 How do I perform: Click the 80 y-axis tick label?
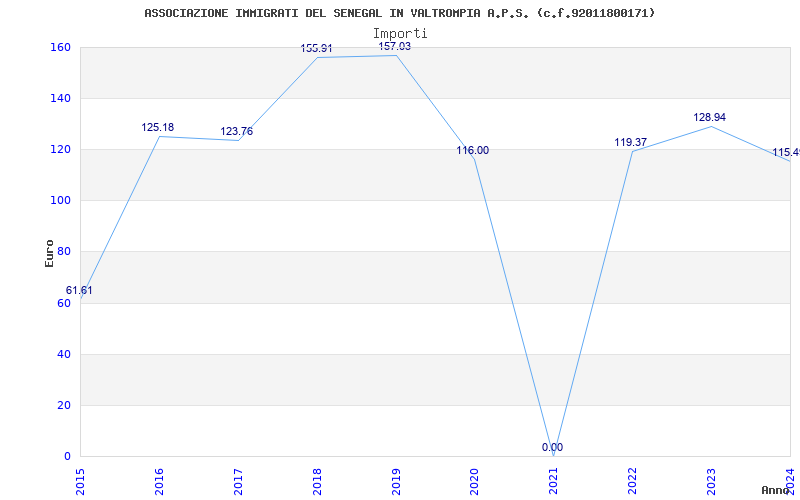pyautogui.click(x=63, y=252)
